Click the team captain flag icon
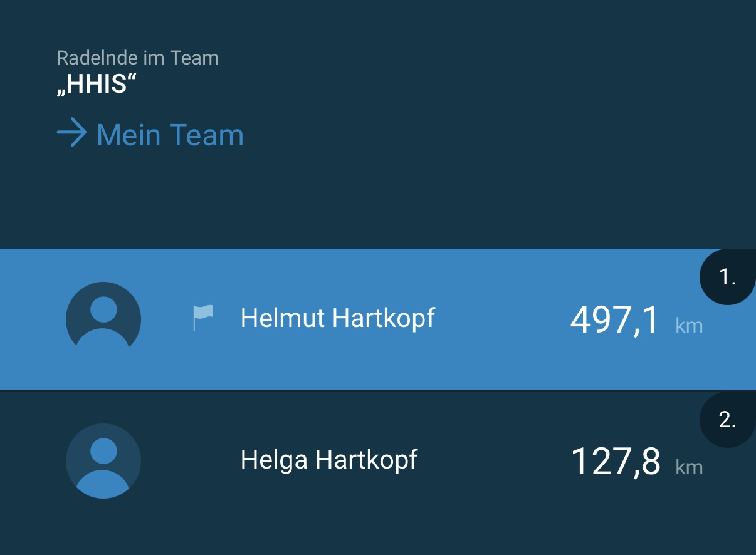 (x=202, y=318)
